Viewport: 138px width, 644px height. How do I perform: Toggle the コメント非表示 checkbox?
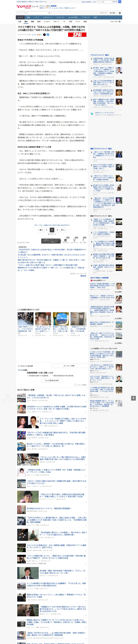click(x=75, y=385)
